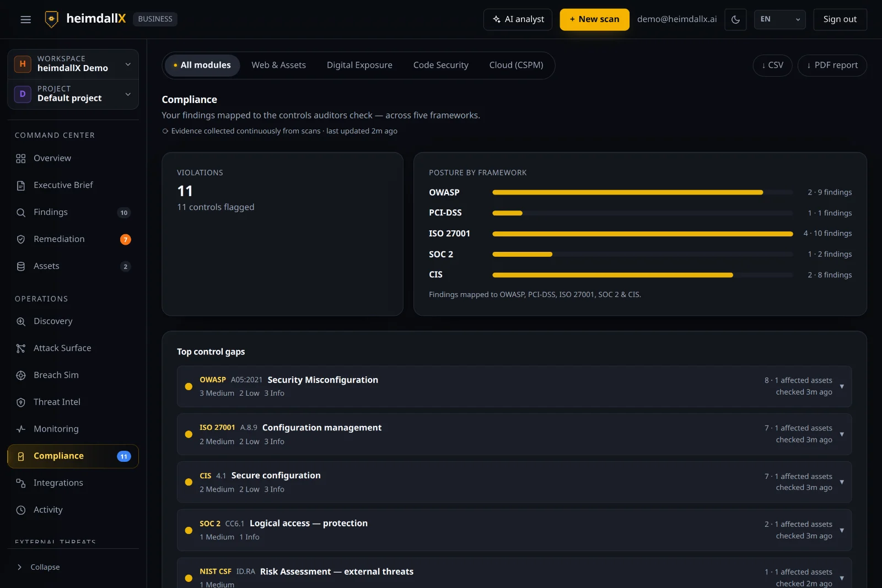Open Monitoring pulse icon
This screenshot has height=588, width=882.
click(x=21, y=430)
